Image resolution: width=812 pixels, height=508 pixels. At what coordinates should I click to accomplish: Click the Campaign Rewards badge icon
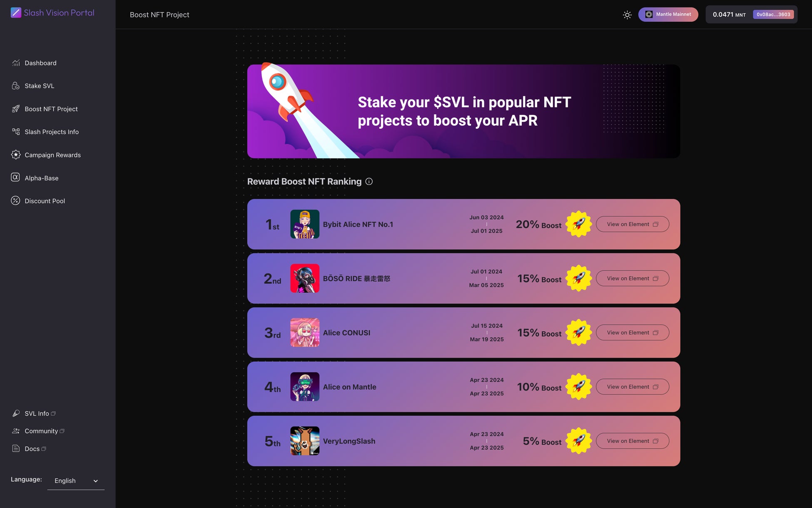pyautogui.click(x=16, y=155)
